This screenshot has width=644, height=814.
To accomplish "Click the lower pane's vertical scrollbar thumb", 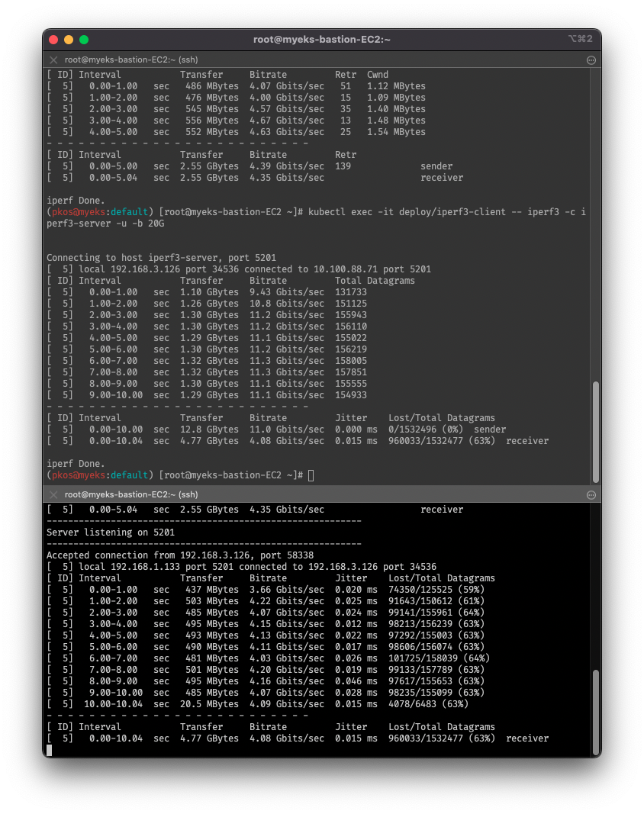I will (596, 711).
